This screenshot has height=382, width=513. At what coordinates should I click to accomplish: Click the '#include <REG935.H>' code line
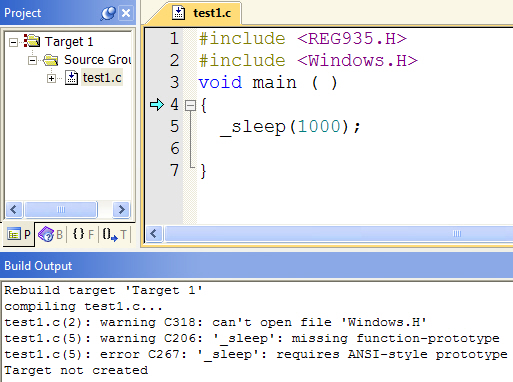[303, 39]
